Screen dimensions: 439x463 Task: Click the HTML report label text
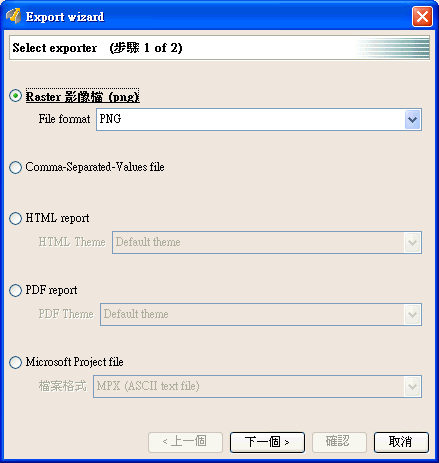coord(57,218)
